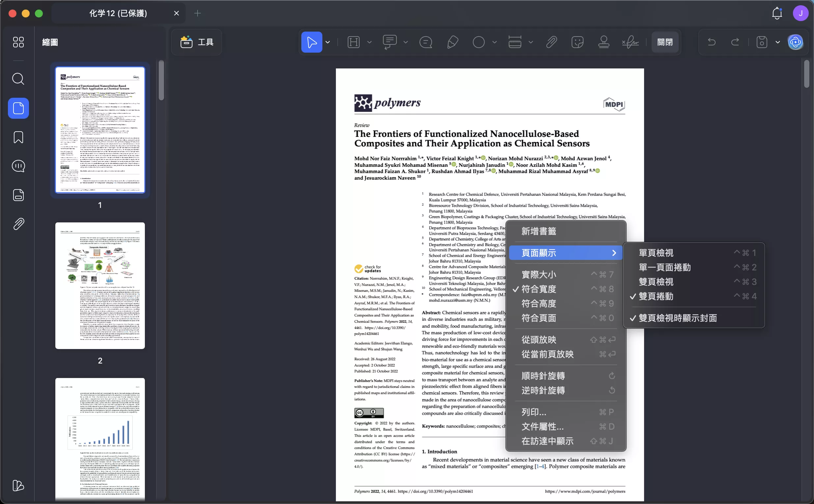
Task: Toggle the checked 符合寬度 zoom option
Action: coord(566,289)
